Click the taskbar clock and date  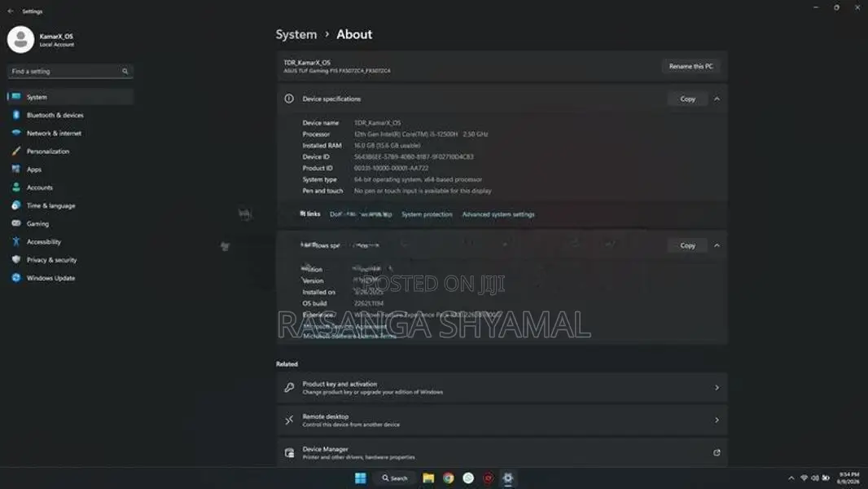[849, 478]
